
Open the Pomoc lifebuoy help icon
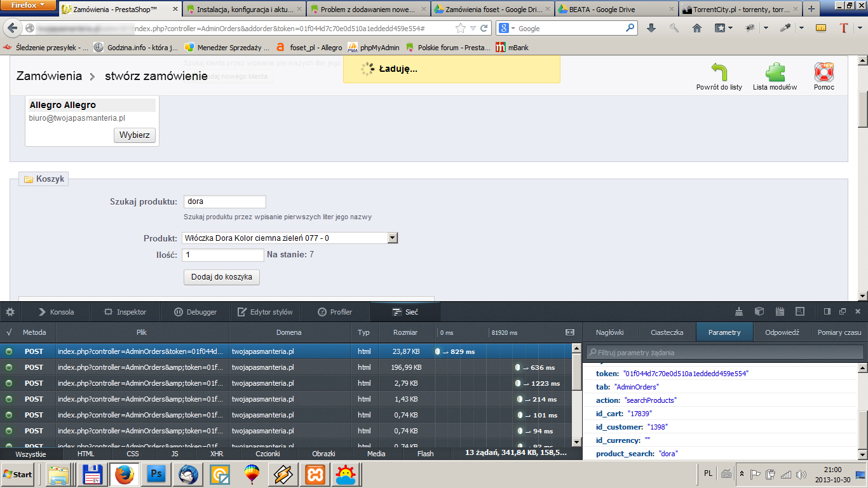pyautogui.click(x=824, y=72)
